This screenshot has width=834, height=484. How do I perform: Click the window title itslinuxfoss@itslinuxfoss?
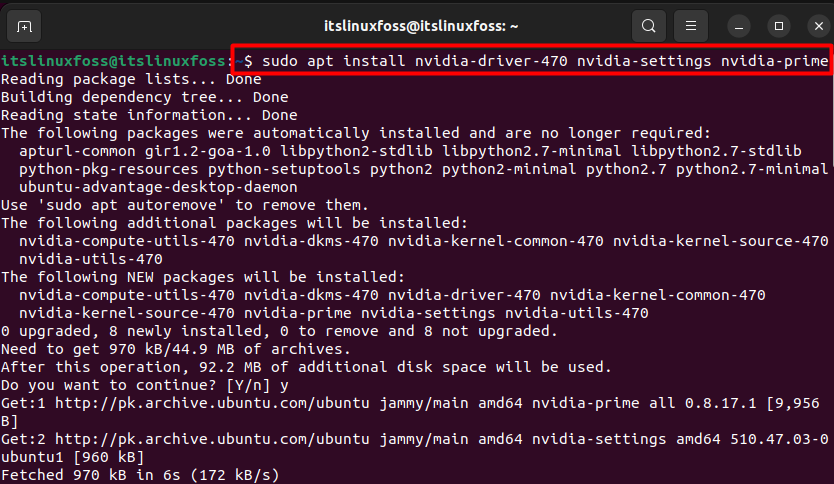click(421, 26)
